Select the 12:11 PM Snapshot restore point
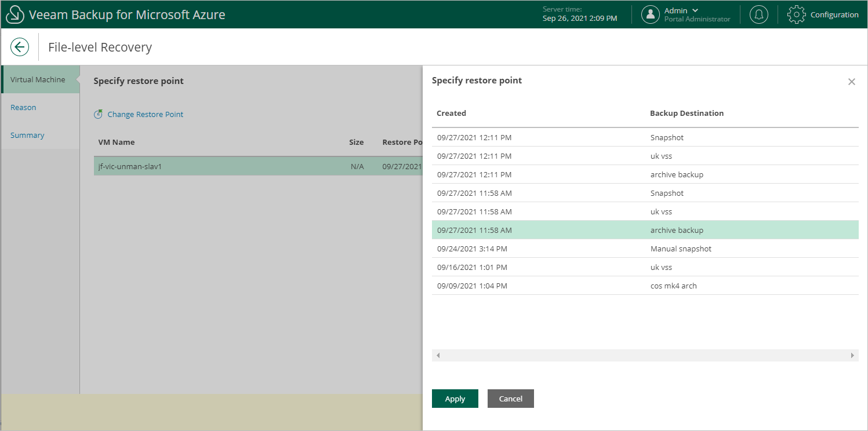 (x=645, y=137)
